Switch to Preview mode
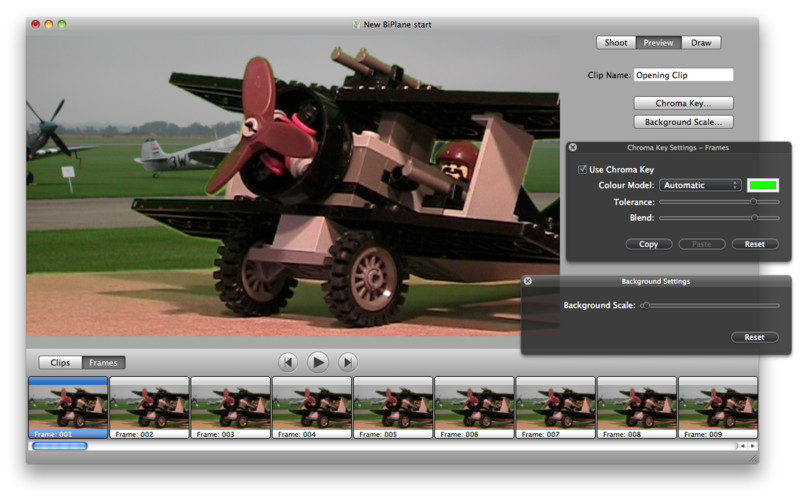 coord(658,43)
